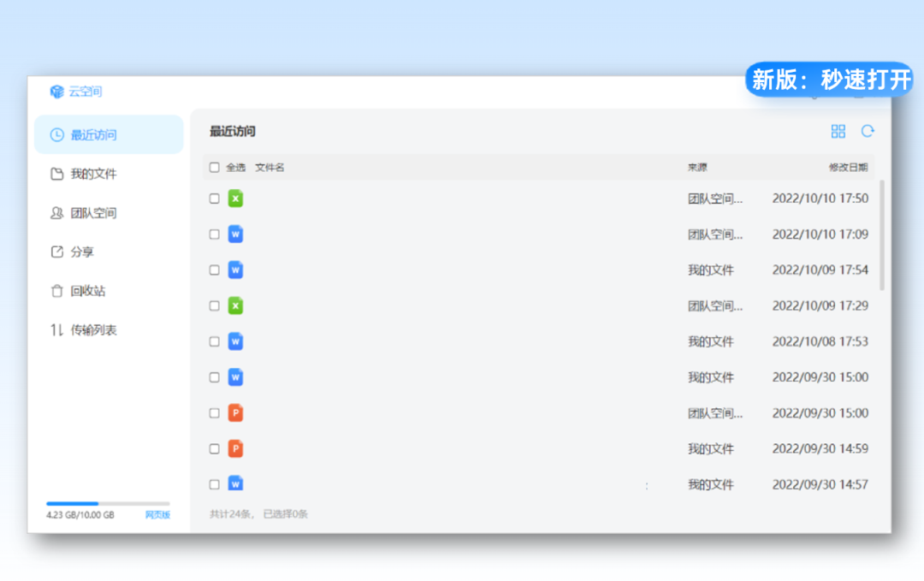The image size is (924, 581).
Task: Click the 修改日期 column header
Action: [x=849, y=168]
